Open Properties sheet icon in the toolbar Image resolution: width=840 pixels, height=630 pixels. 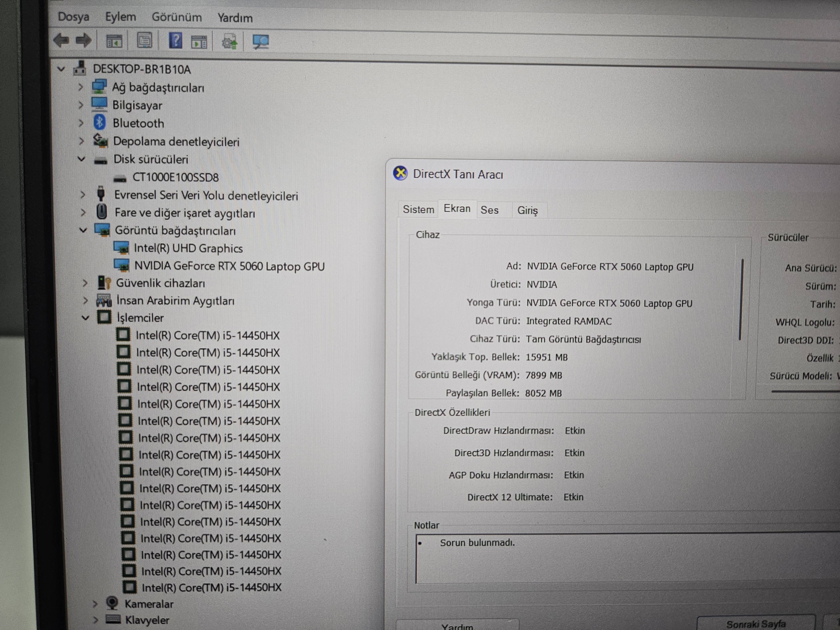tap(144, 40)
